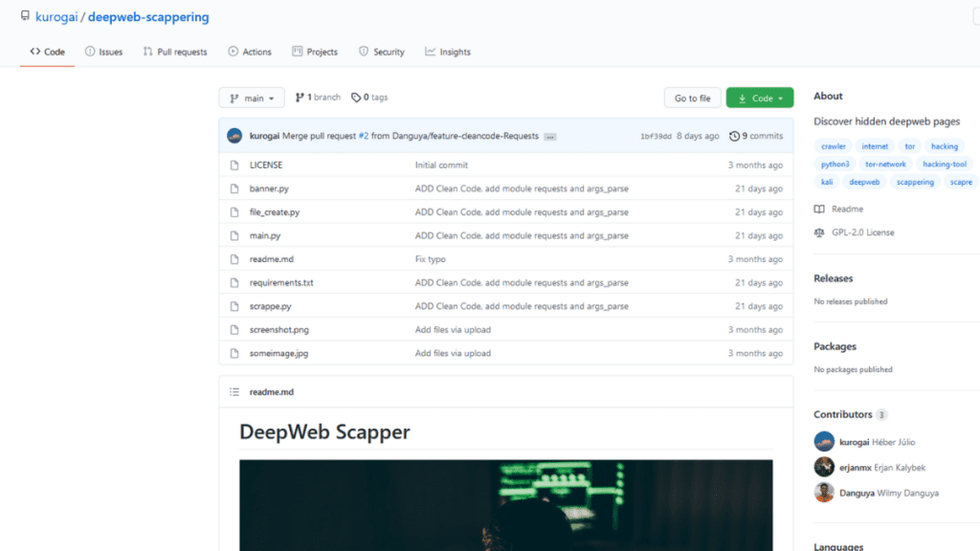980x551 pixels.
Task: Select the python3 topic tag
Action: pos(835,165)
